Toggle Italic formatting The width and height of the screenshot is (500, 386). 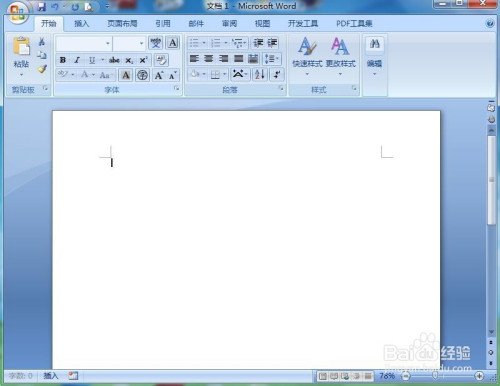tap(77, 60)
